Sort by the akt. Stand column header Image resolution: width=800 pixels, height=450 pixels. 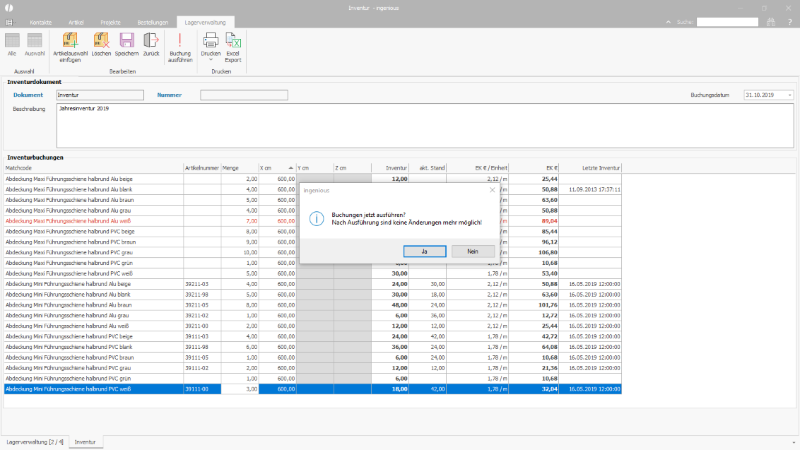(x=428, y=168)
